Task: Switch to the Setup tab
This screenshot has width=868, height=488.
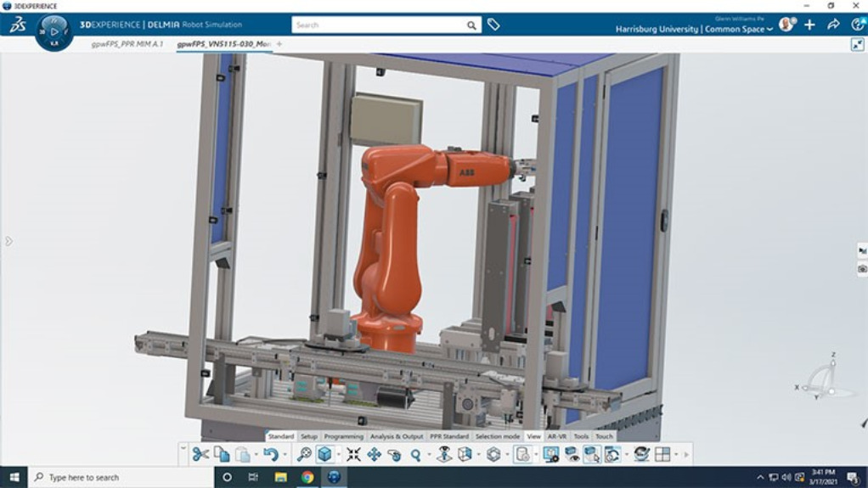Action: coord(309,436)
